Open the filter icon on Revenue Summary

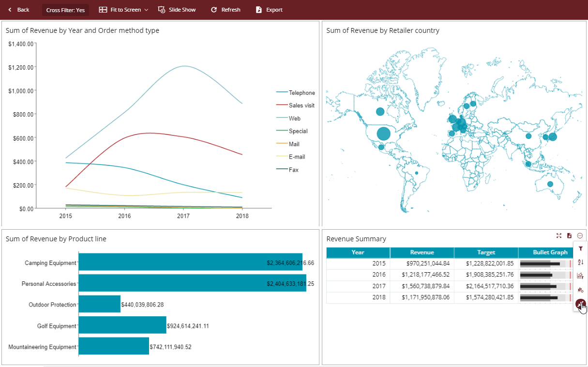pos(580,248)
